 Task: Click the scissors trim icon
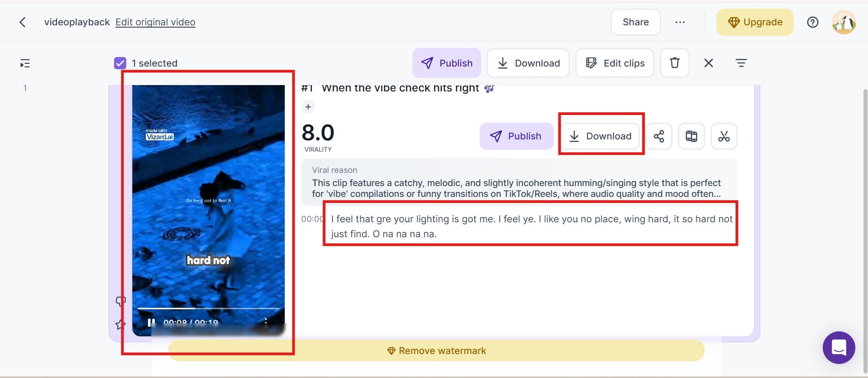[724, 136]
